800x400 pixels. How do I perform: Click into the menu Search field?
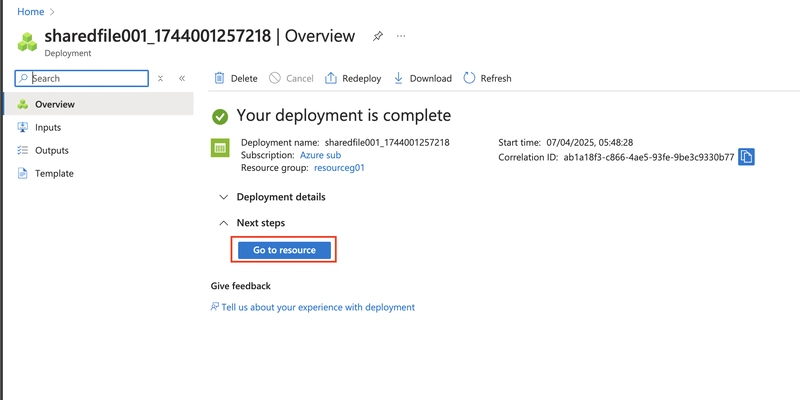pyautogui.click(x=82, y=79)
